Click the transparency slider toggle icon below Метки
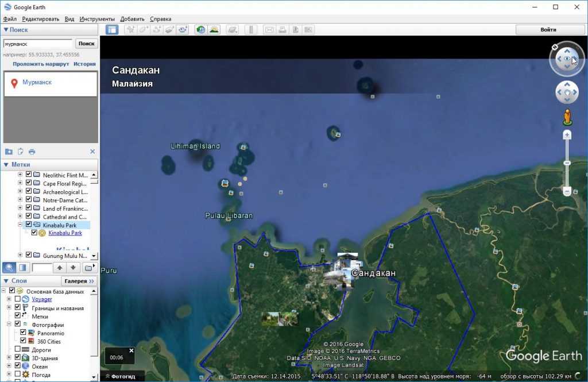 tap(22, 268)
